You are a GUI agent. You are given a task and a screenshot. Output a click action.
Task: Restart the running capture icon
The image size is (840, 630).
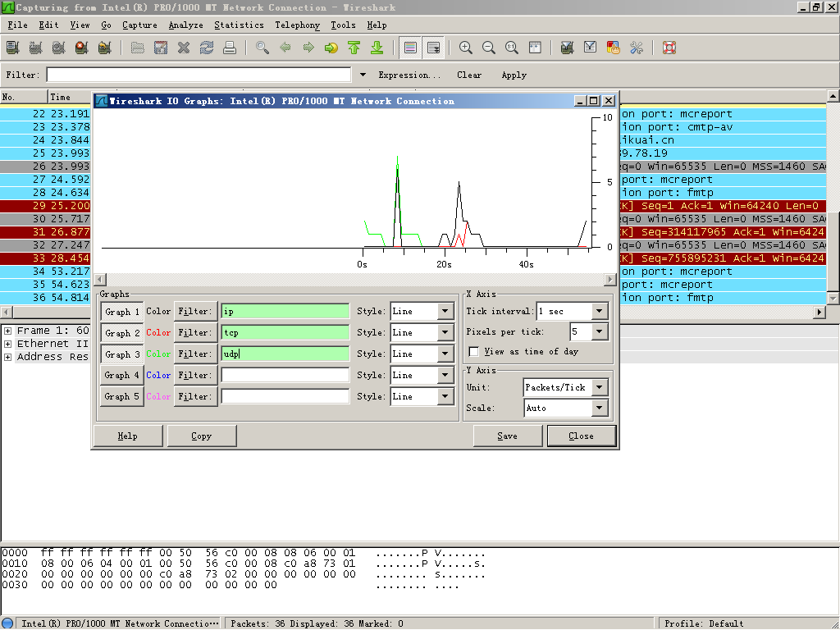tap(105, 48)
